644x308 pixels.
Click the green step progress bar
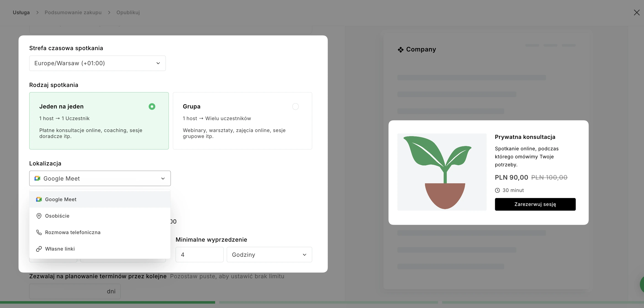(x=108, y=302)
